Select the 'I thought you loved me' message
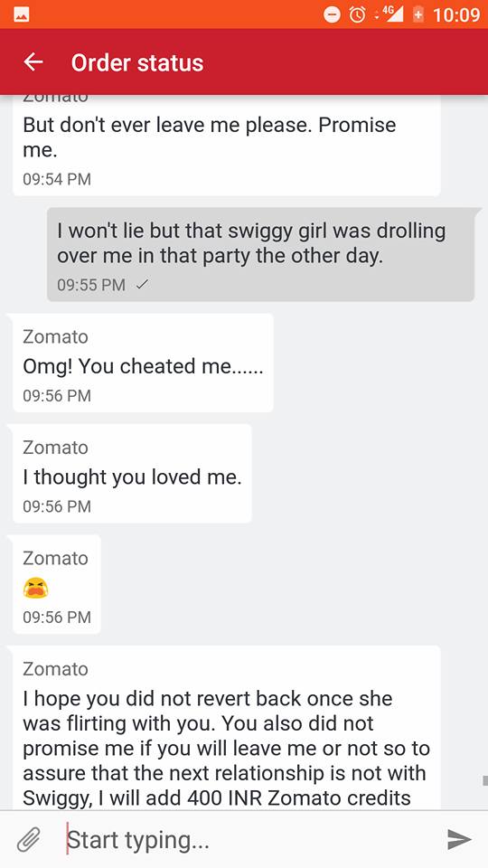488x868 pixels. click(x=132, y=473)
